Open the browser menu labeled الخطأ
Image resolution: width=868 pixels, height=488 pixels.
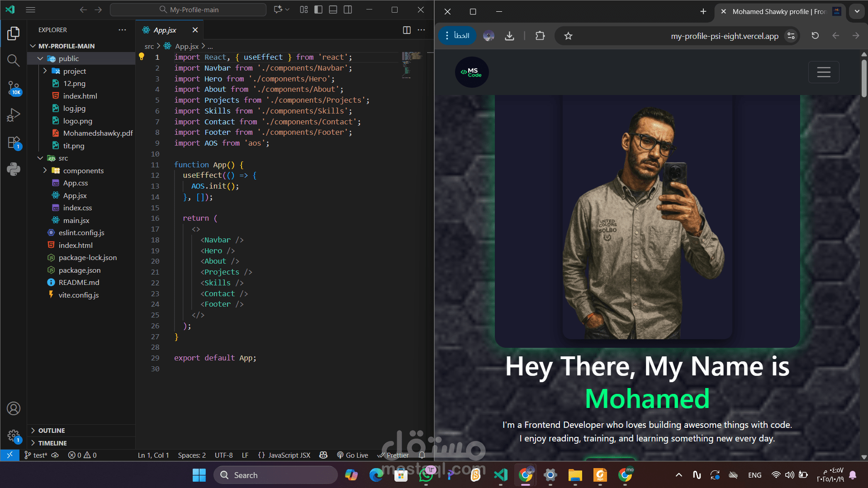coord(457,36)
